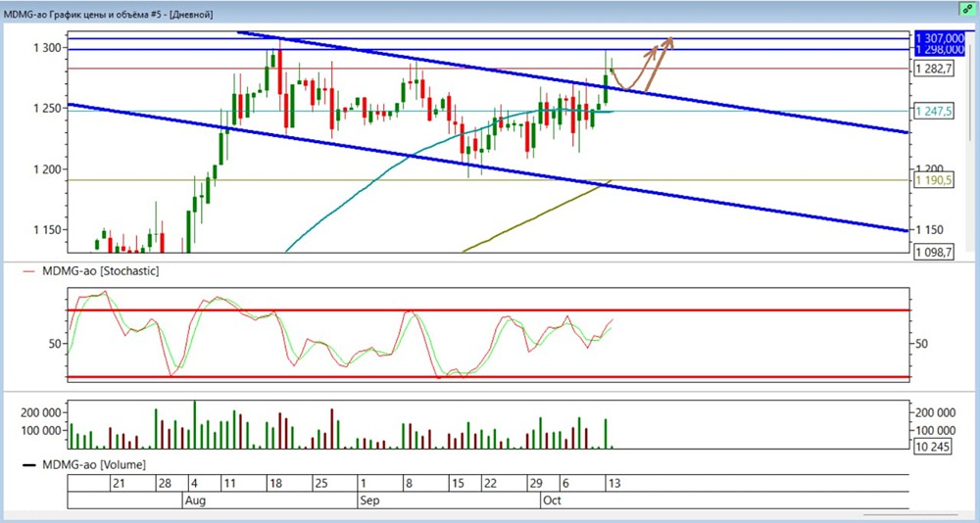Screen dimensions: 980x523
Task: Select the 10 245 volume value label
Action: click(933, 448)
